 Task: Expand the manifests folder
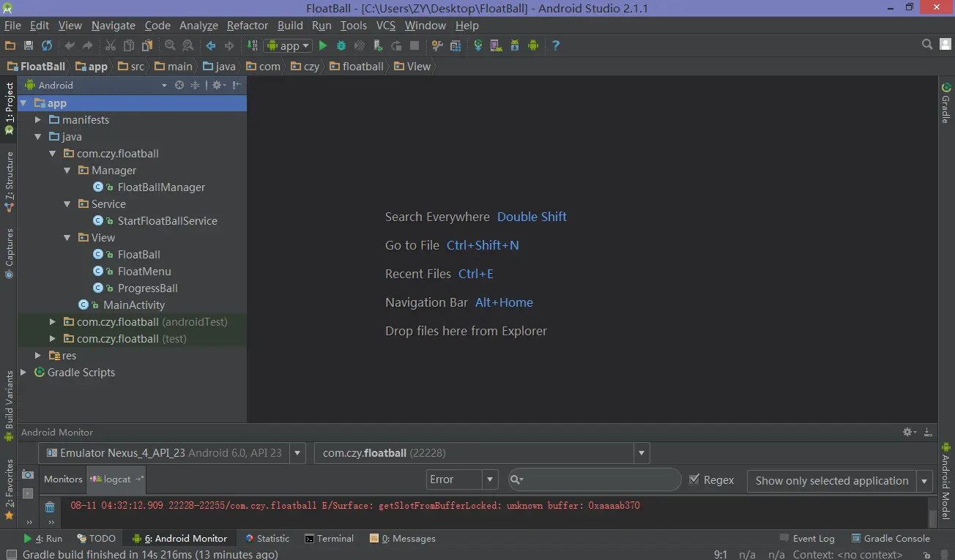(38, 119)
